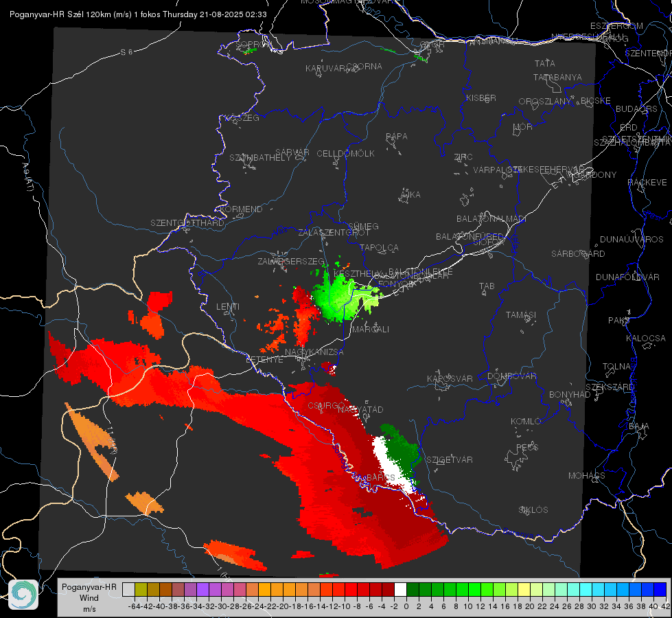Select the KÖRMEND label
Viewport: 672px width, 618px height.
click(x=242, y=209)
